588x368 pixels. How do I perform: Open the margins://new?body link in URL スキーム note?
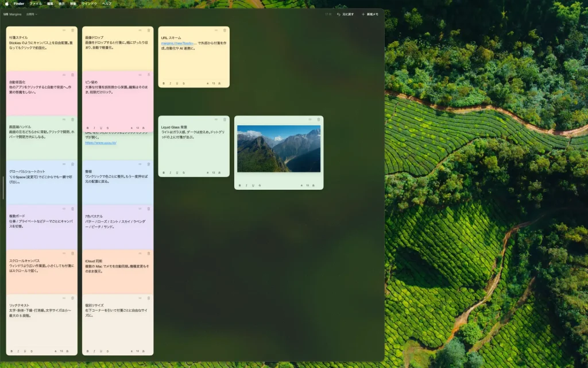click(x=179, y=43)
